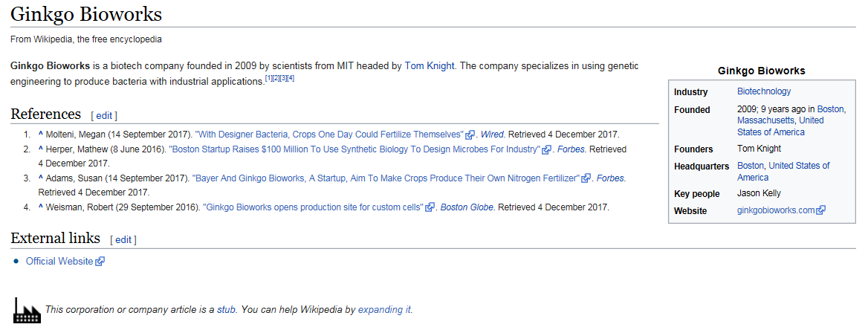Screen dimensions: 868x330
Task: Open Ginkgo Bioworks opens production site article
Action: click(314, 207)
